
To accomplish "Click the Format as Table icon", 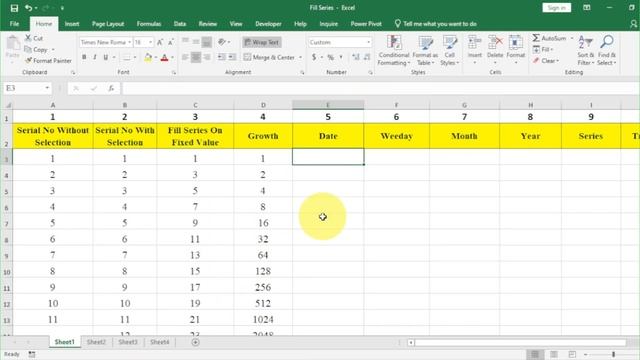I will tap(425, 42).
